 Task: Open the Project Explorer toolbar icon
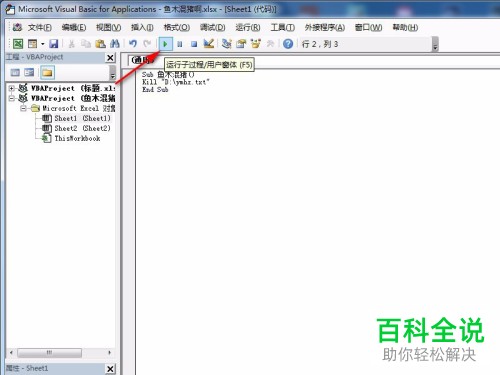point(227,44)
